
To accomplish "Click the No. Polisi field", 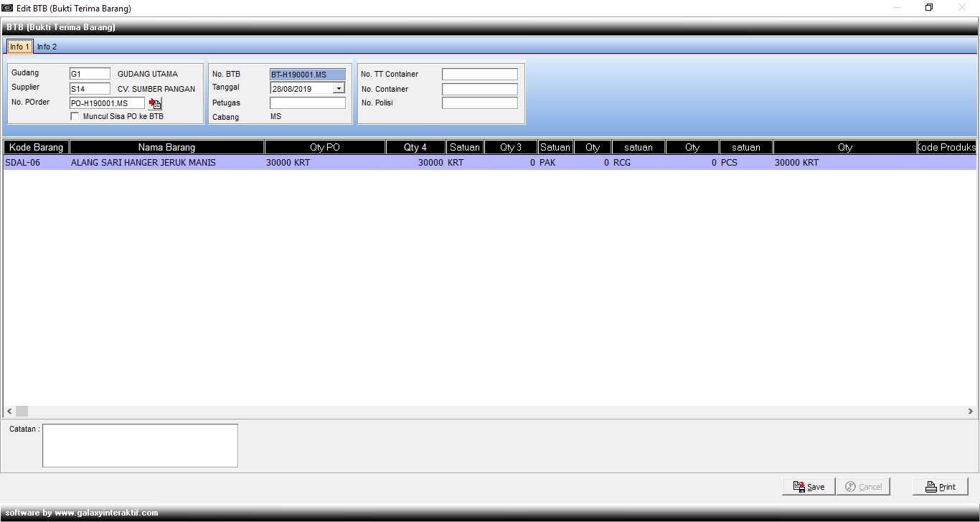I will (x=479, y=103).
